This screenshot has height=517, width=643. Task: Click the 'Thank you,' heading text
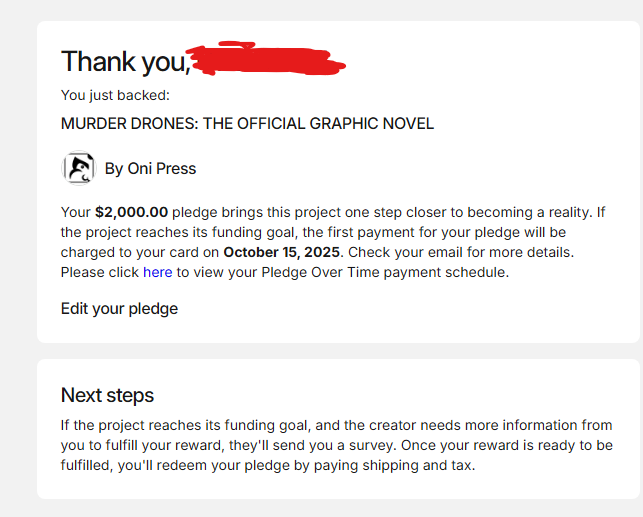(126, 62)
